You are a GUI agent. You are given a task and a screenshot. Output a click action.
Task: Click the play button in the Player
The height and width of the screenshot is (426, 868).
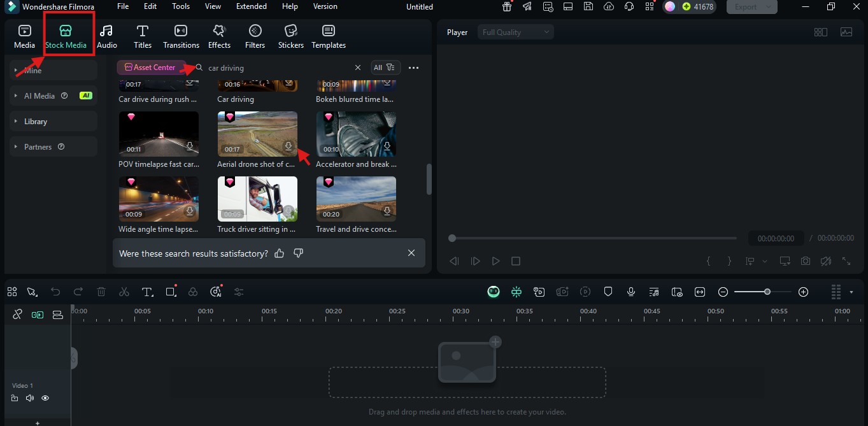[495, 261]
